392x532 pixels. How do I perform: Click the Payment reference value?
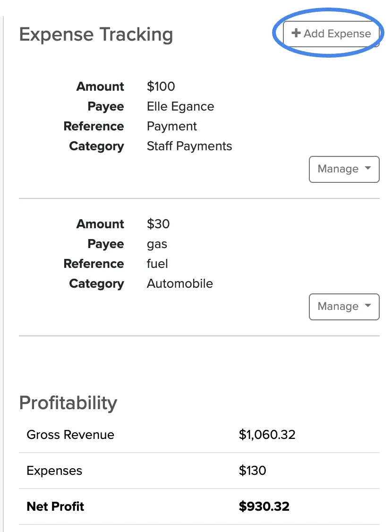[171, 127]
